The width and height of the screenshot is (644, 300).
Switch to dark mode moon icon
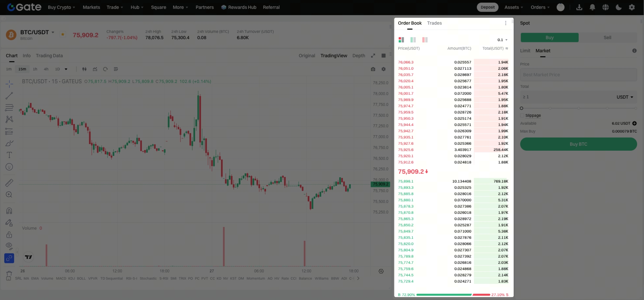point(619,7)
